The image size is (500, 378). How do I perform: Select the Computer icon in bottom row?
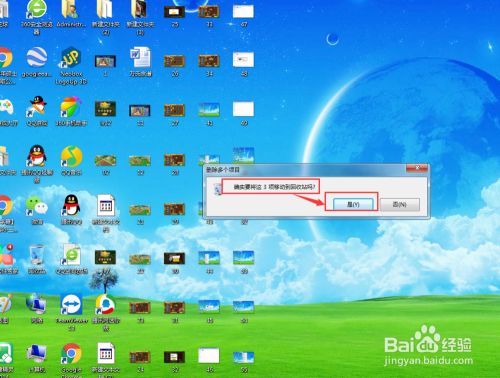37,357
